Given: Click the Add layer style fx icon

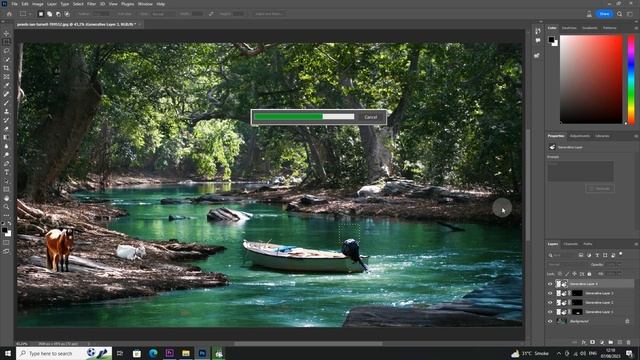Looking at the screenshot, I should (584, 342).
